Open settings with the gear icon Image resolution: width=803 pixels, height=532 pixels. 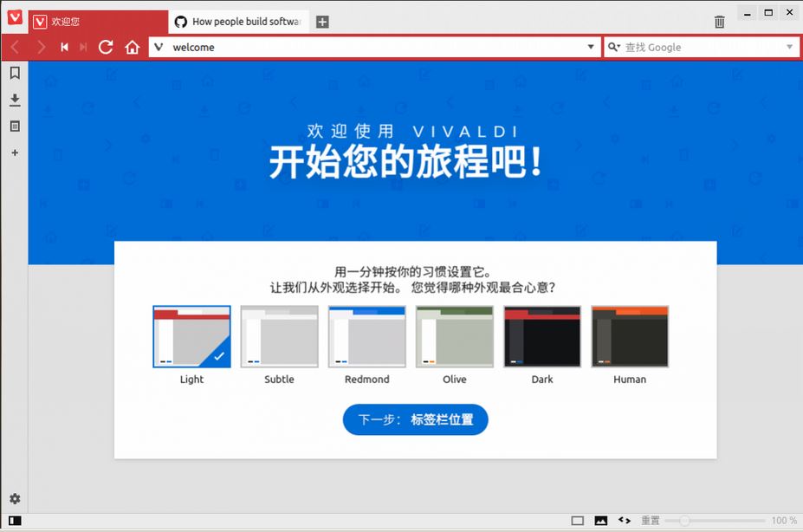coord(15,498)
